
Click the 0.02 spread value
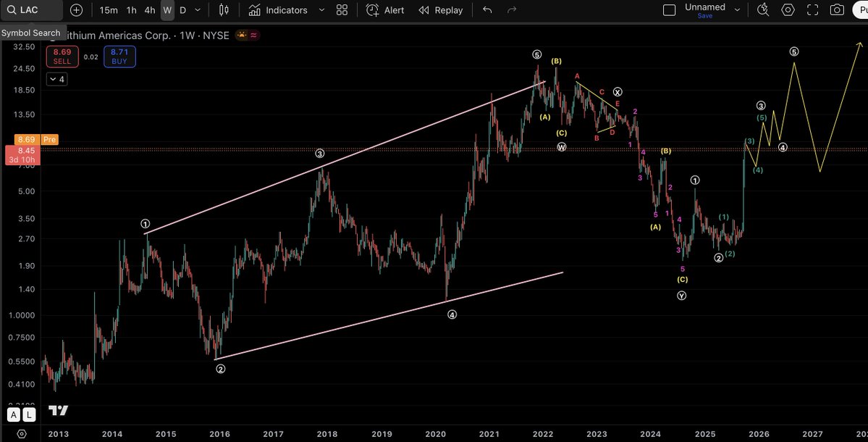tap(90, 57)
